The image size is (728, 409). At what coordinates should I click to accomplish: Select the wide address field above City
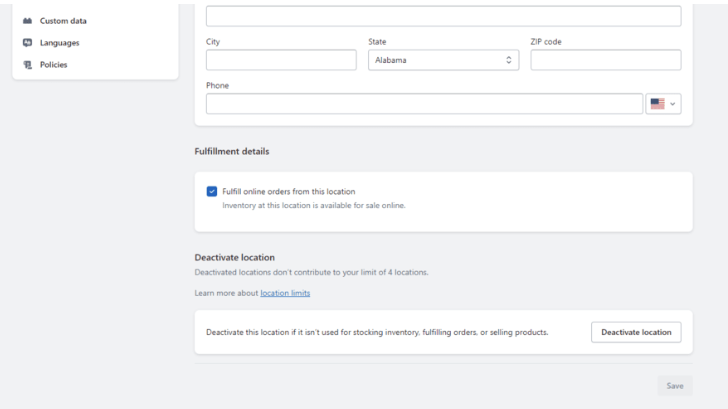pyautogui.click(x=443, y=16)
